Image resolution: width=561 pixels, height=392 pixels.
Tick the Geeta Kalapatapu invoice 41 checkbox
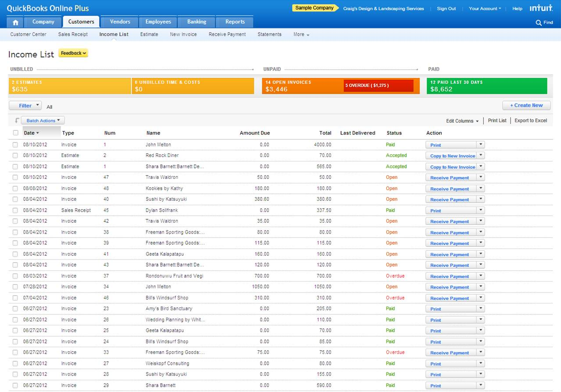pos(15,254)
